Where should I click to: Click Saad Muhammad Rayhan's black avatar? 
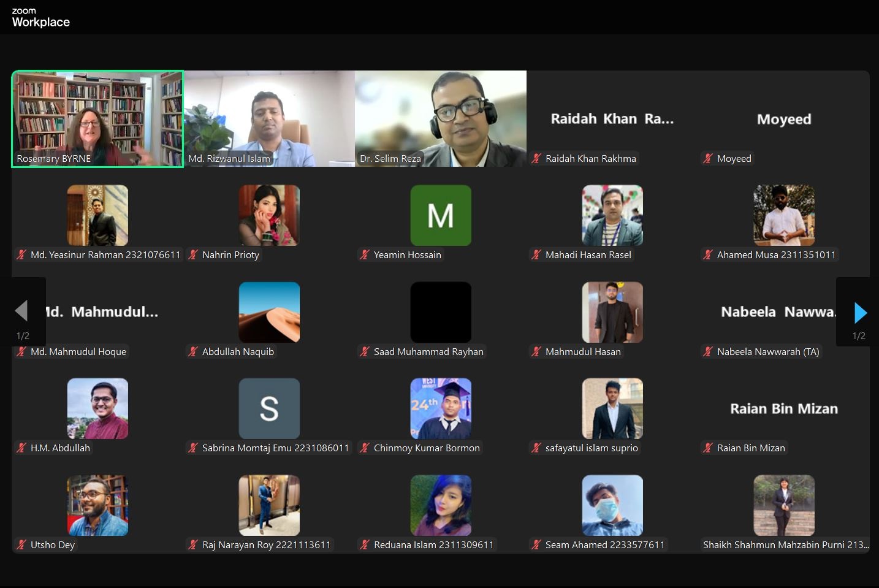[x=441, y=312]
